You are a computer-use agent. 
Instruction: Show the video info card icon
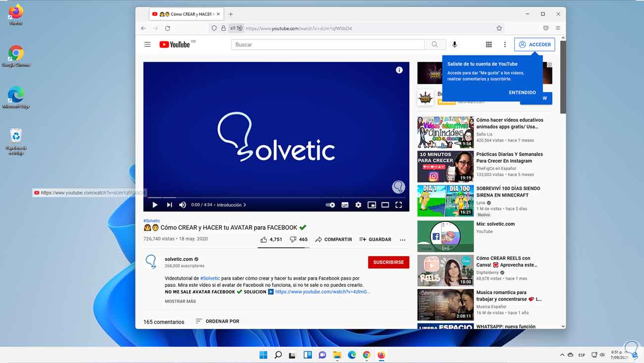tap(399, 70)
